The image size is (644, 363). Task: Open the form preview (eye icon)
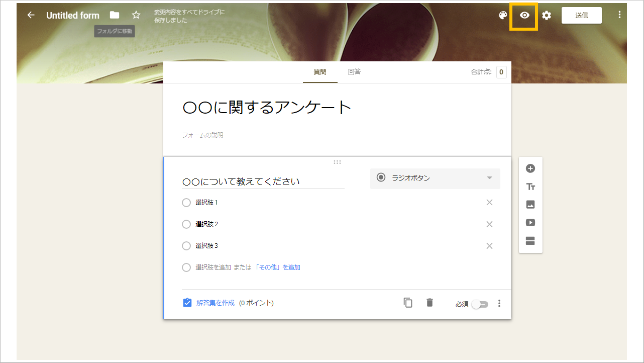click(x=524, y=16)
